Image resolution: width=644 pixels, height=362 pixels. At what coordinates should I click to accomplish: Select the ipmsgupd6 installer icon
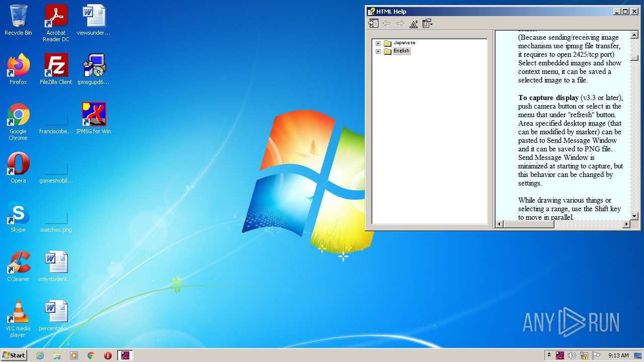pyautogui.click(x=94, y=69)
